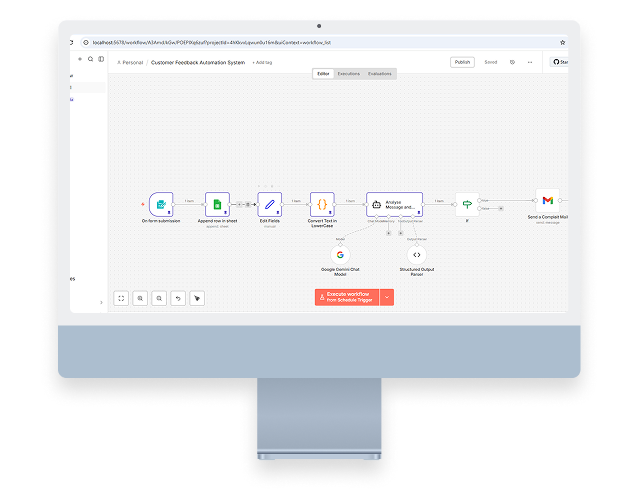Open the Analyze Message AI agent node
The height and width of the screenshot is (493, 640).
(x=393, y=204)
